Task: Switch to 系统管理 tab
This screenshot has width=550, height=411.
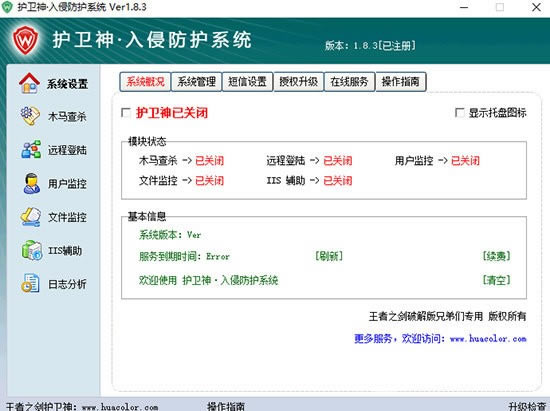Action: 196,82
